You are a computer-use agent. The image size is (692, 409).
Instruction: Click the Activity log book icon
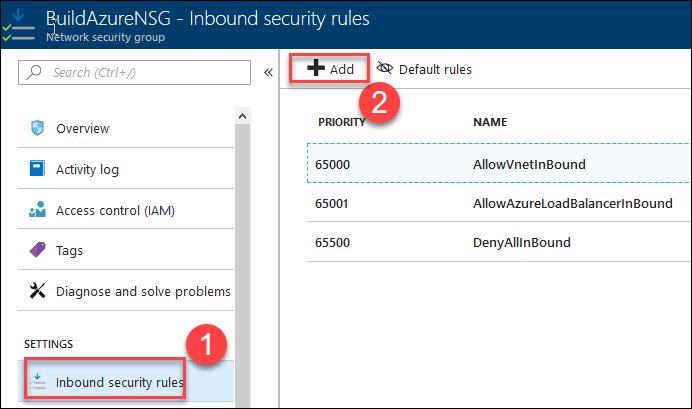pyautogui.click(x=37, y=169)
